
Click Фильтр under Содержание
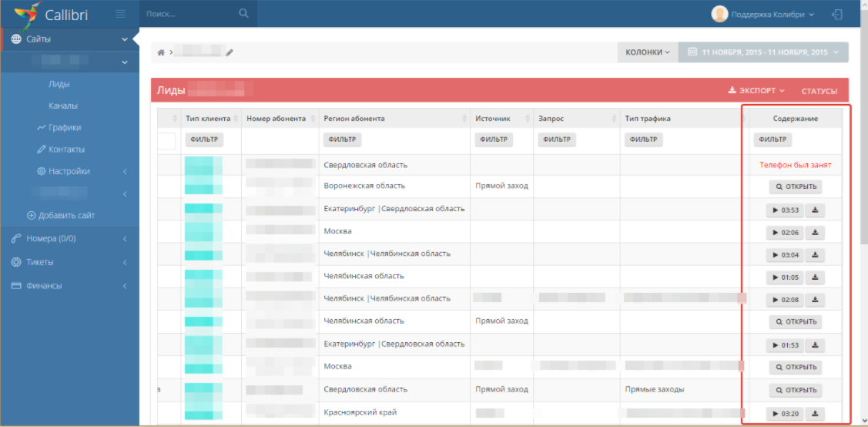coord(772,140)
